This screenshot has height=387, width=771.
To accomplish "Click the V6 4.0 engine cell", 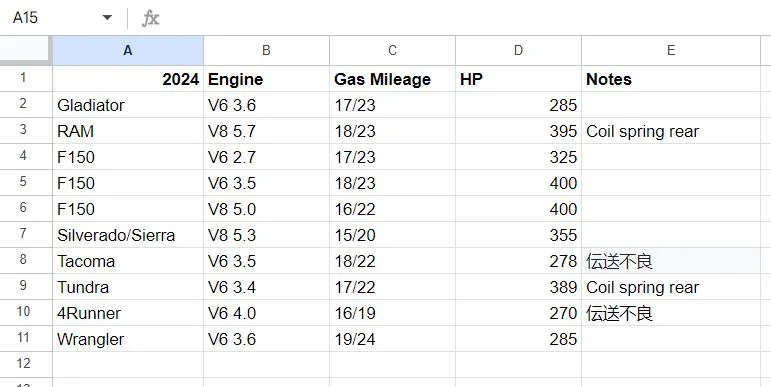I will (266, 313).
